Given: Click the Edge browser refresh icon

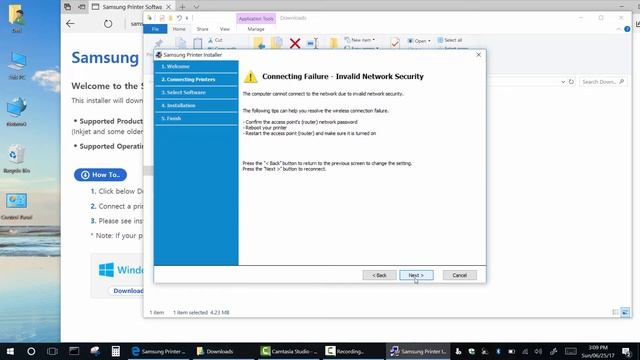Looking at the screenshot, I should [x=108, y=24].
